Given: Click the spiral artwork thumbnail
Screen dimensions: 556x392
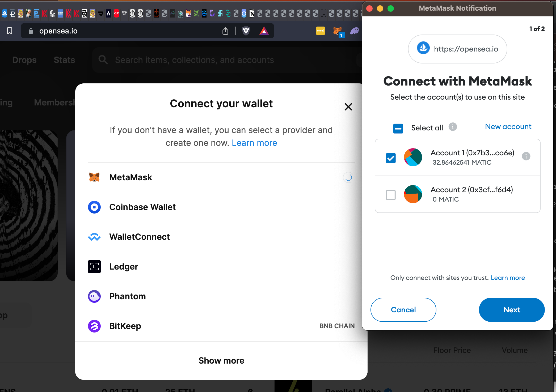Looking at the screenshot, I should tap(29, 206).
